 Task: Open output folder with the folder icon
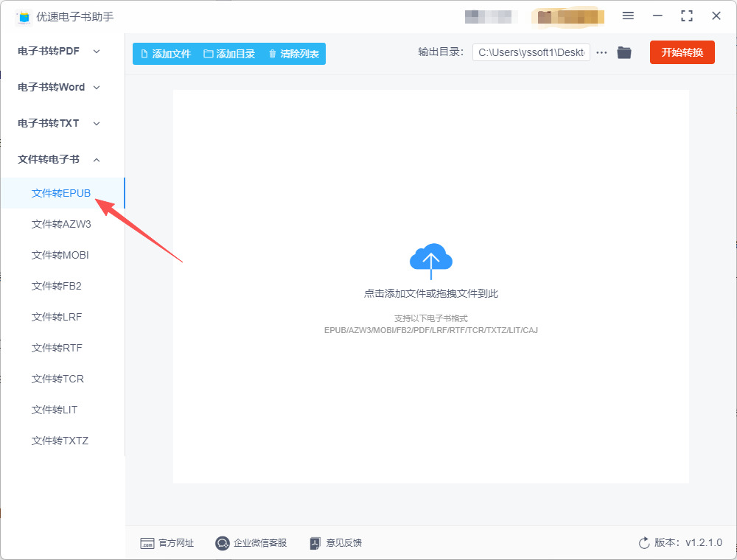624,52
